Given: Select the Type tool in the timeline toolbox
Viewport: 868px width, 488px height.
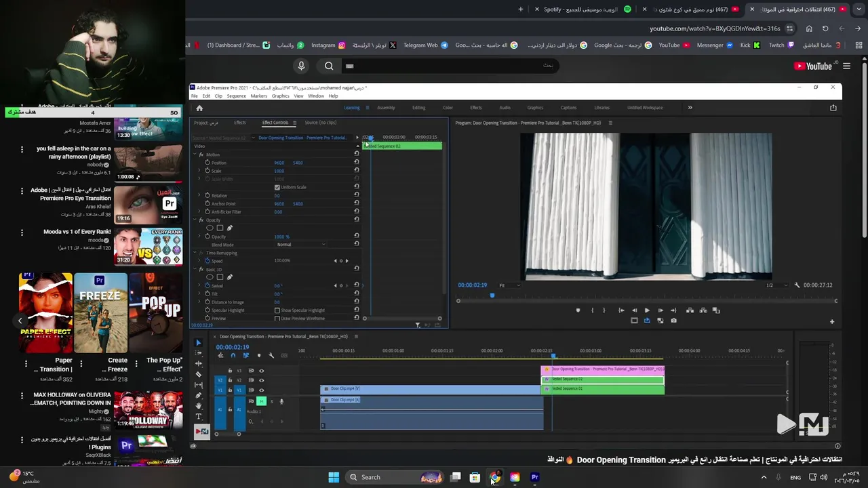Looking at the screenshot, I should (x=198, y=416).
